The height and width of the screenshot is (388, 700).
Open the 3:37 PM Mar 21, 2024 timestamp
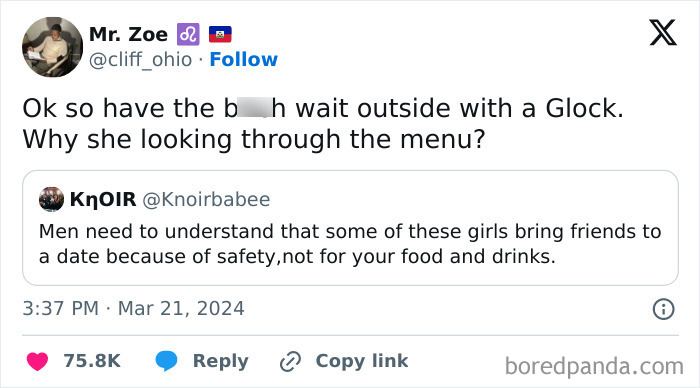click(133, 309)
